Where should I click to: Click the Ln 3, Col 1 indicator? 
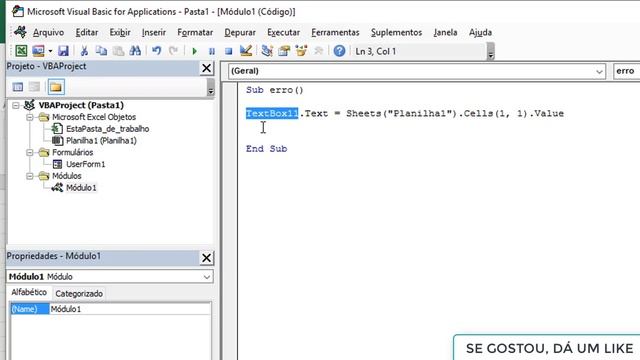[376, 51]
